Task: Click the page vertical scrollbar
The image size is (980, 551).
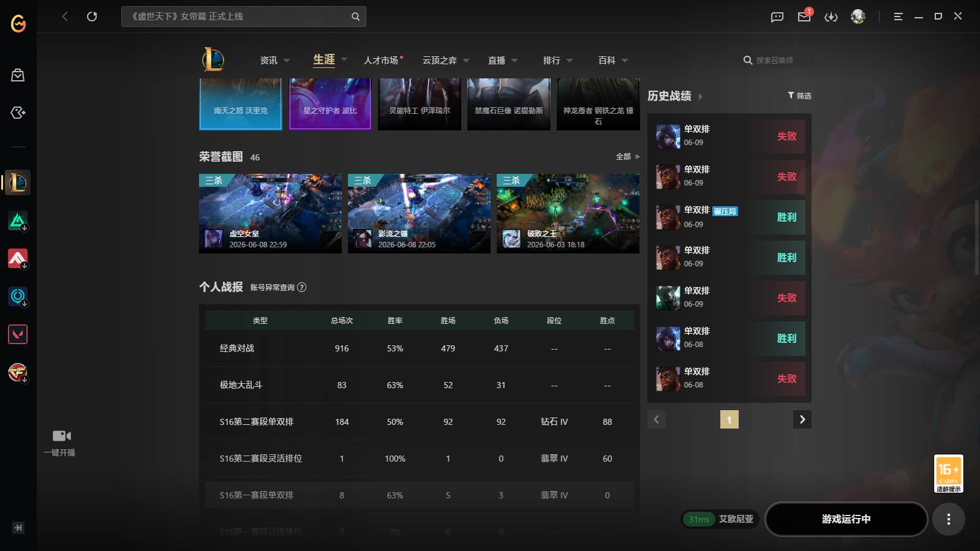Action: pyautogui.click(x=976, y=239)
